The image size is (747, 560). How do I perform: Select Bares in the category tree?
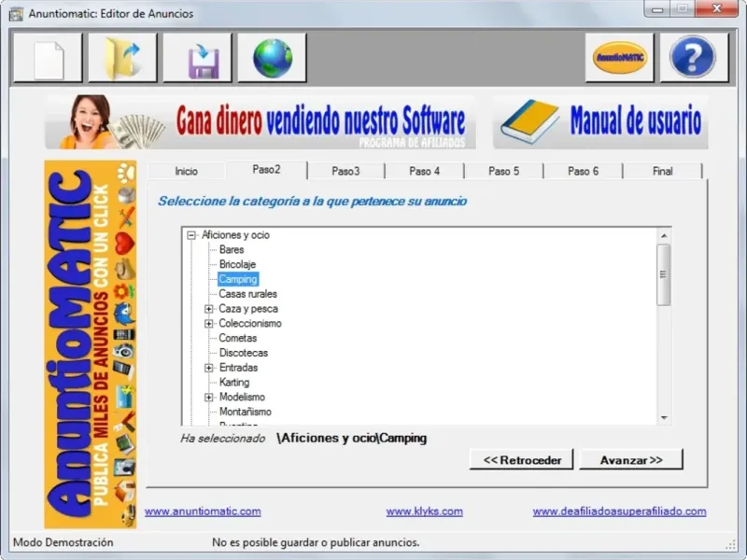point(232,250)
